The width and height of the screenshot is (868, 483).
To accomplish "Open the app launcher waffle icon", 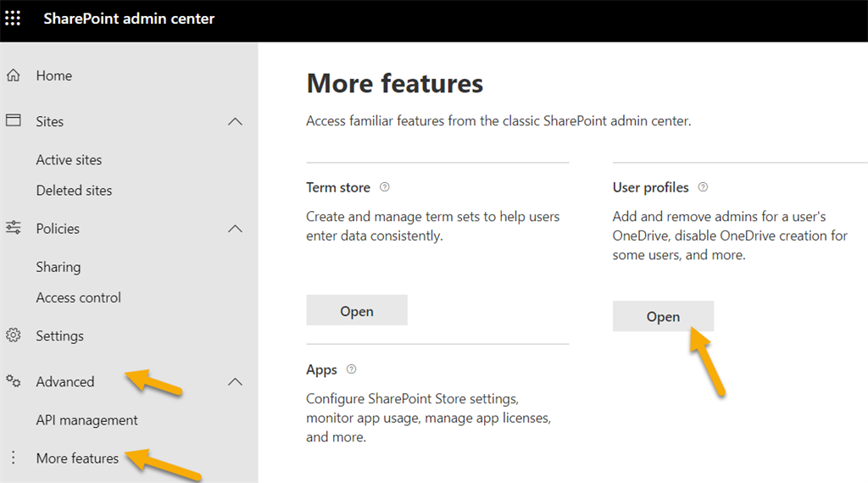I will tap(13, 19).
